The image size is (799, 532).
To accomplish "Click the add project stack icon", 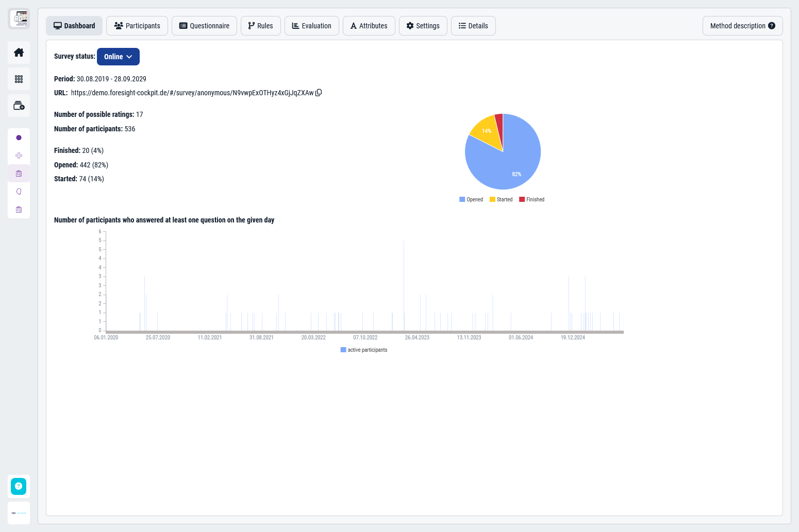I will coord(19,106).
